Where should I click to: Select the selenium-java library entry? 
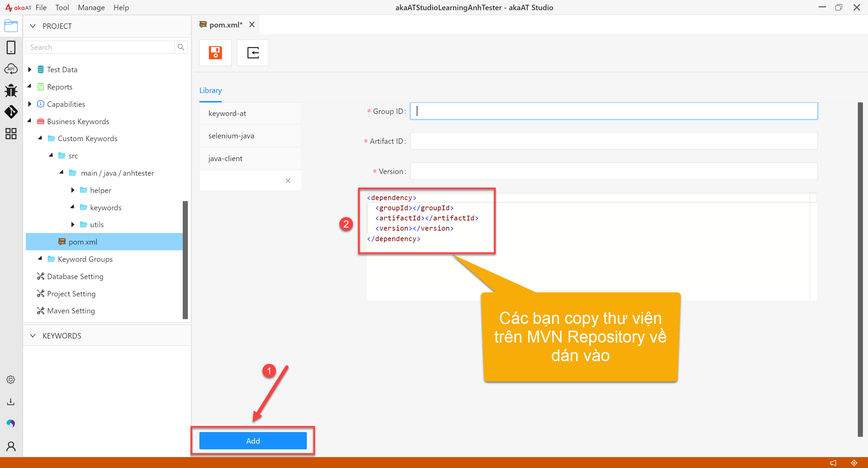coord(250,136)
